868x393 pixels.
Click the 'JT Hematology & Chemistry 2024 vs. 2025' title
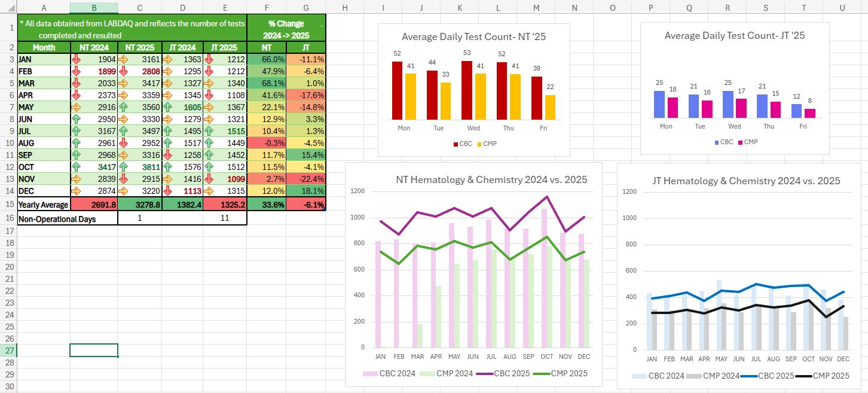(x=746, y=181)
